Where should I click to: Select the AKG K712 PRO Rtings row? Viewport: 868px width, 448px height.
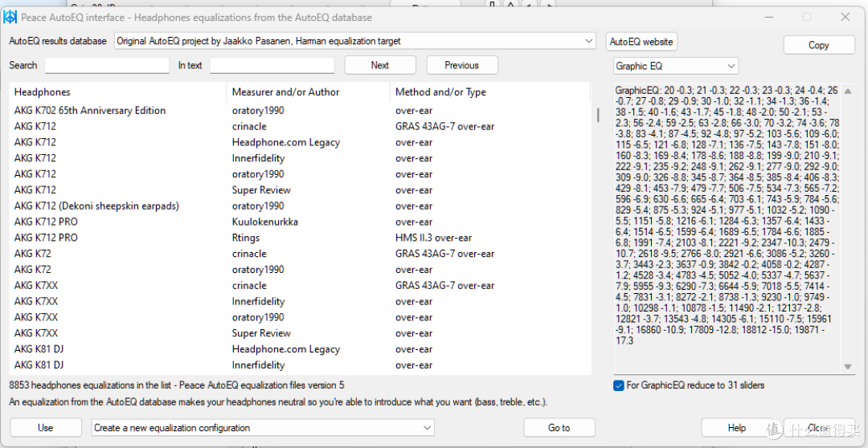[300, 238]
